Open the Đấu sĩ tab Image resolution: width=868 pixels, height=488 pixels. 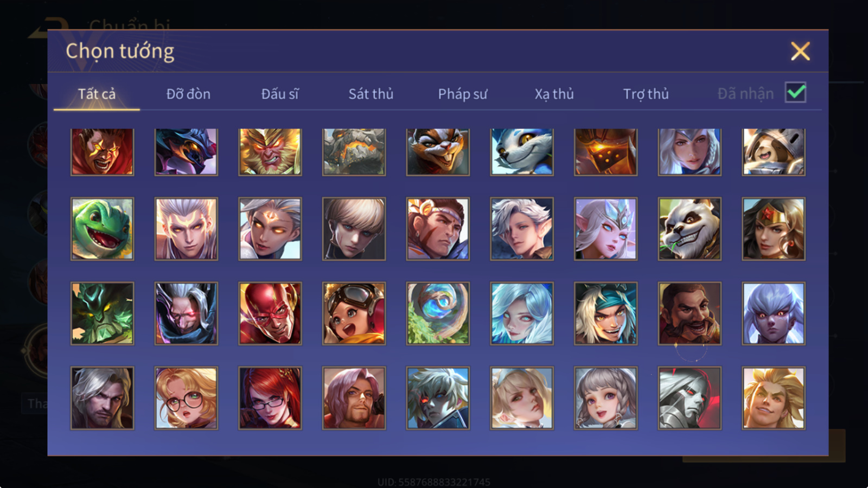tap(280, 94)
